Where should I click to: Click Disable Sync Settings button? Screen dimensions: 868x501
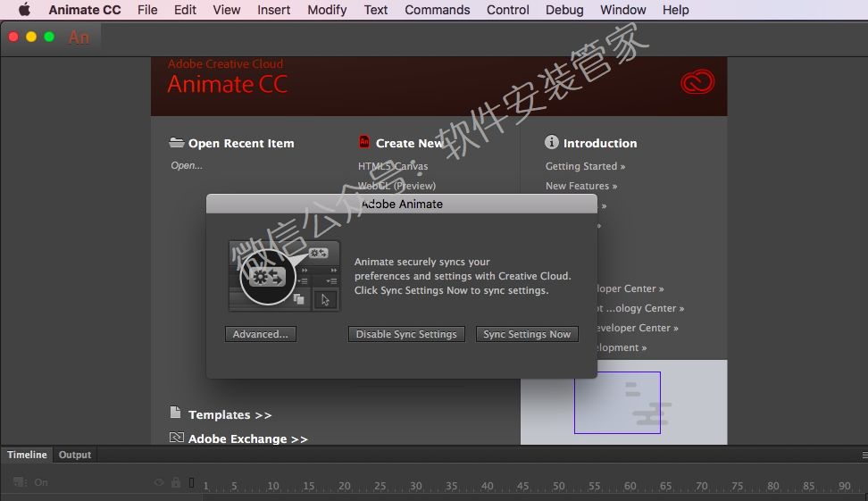406,334
